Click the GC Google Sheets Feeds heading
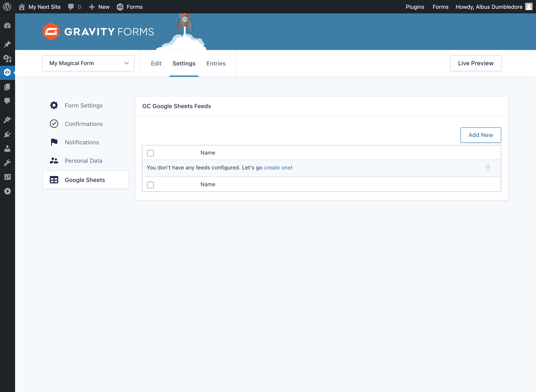Screen dimensions: 536x392 pos(177,106)
